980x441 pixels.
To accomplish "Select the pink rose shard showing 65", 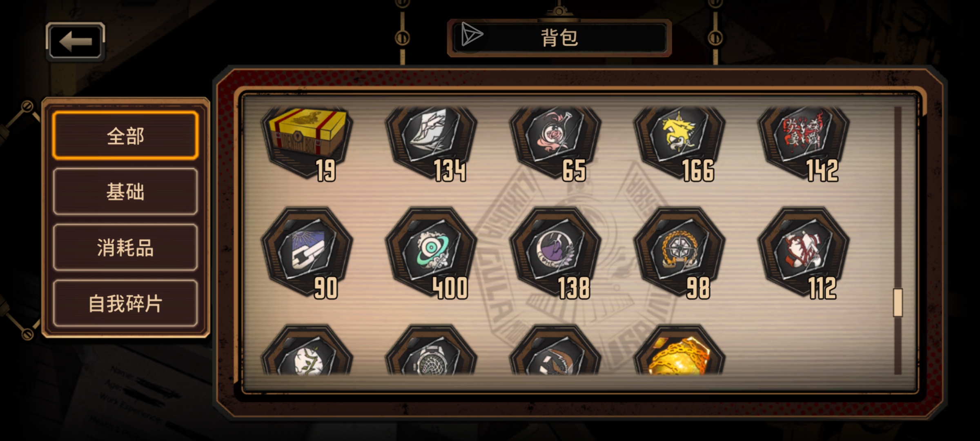I will pos(555,143).
